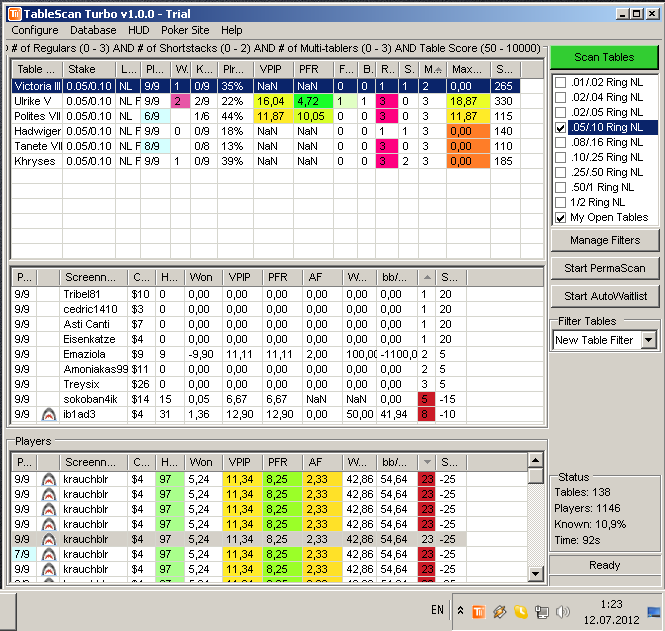665x631 pixels.
Task: Click the EN language indicator
Action: pyautogui.click(x=437, y=610)
